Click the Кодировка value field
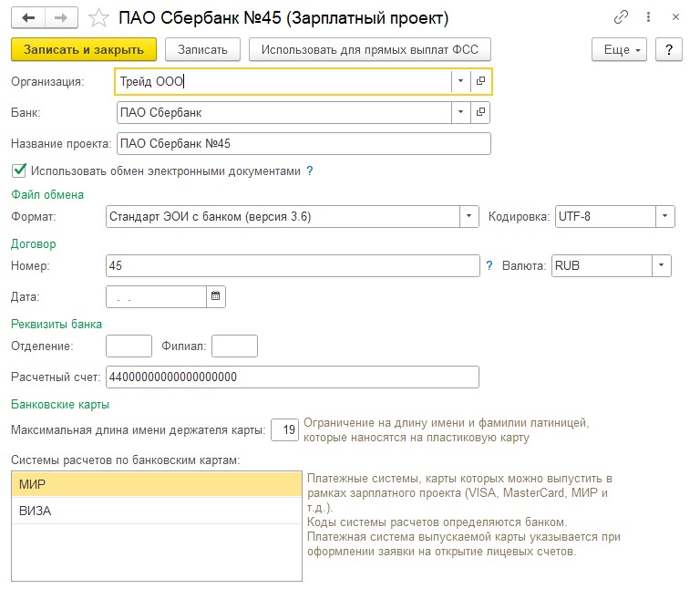Viewport: 700px width, 589px height. point(605,217)
